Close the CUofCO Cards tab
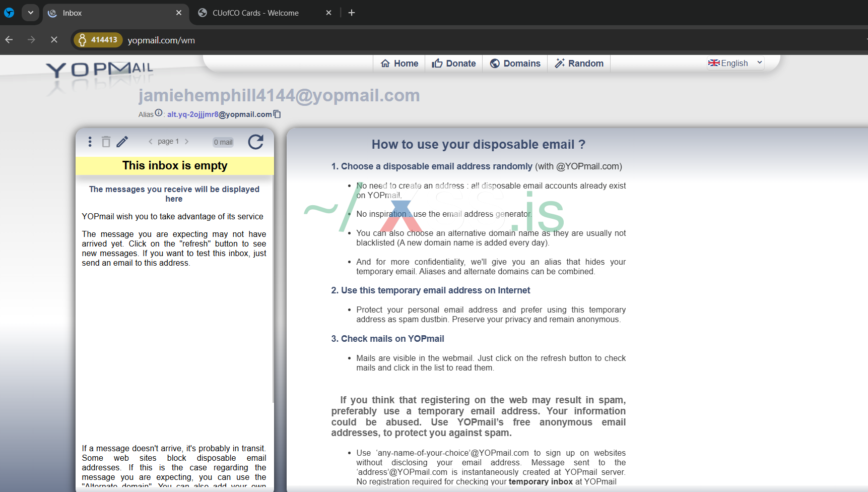868x492 pixels. (x=328, y=13)
